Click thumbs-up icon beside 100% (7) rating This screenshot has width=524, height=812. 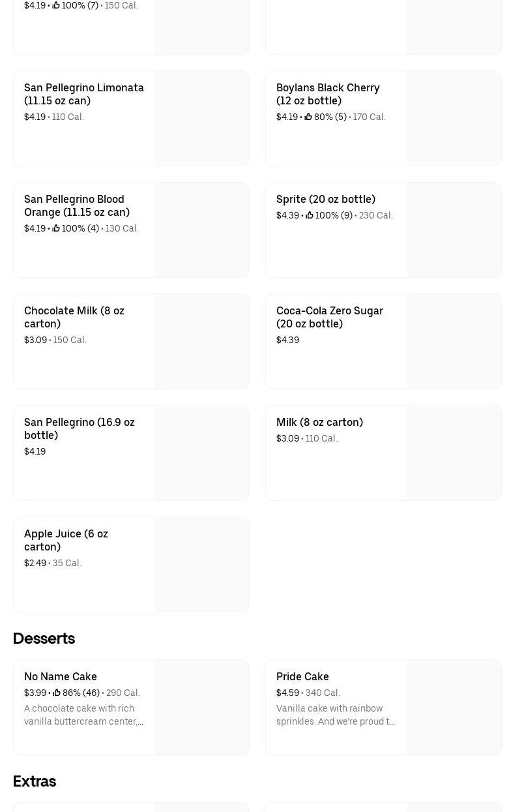(56, 6)
